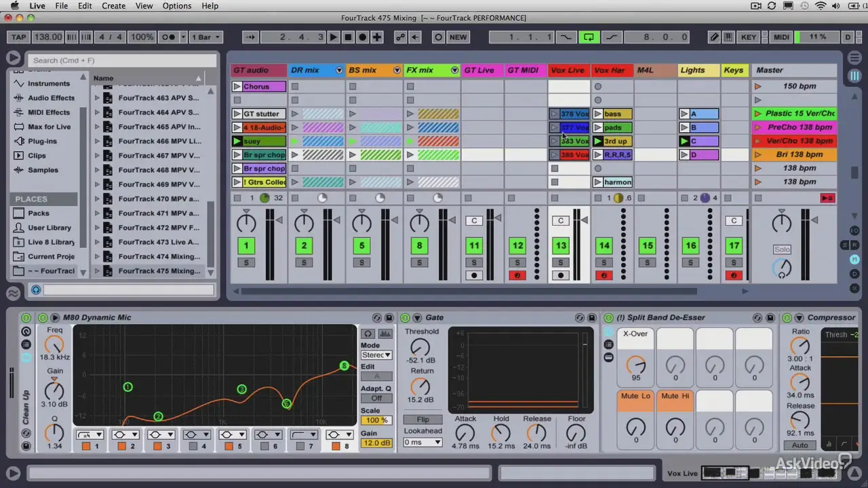This screenshot has width=868, height=488.
Task: Toggle Gate device activator
Action: [406, 317]
